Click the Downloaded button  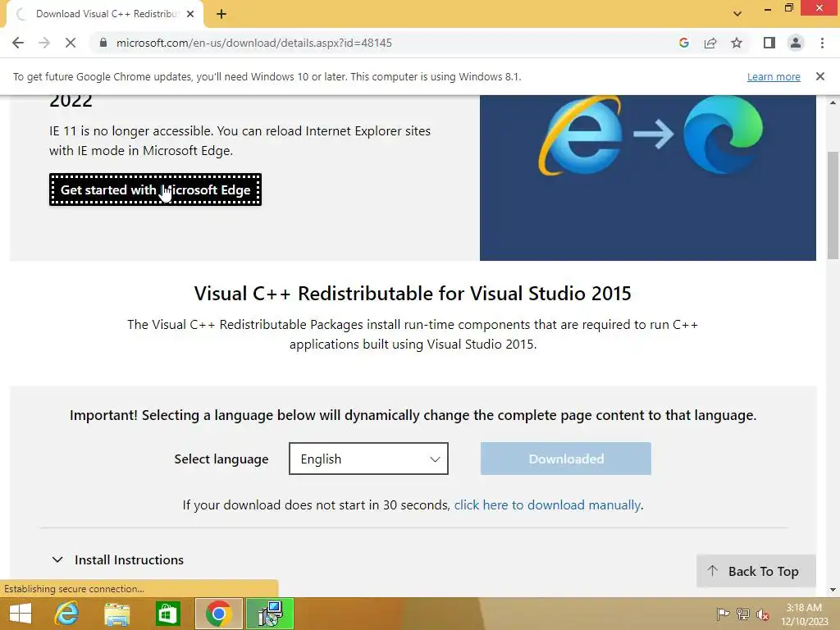(x=566, y=459)
